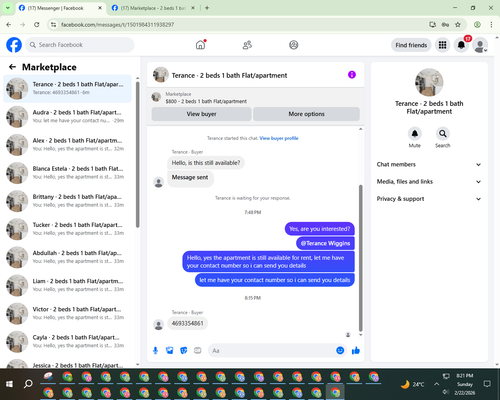500x400 pixels.
Task: Attach a photo icon in composer
Action: 169,350
